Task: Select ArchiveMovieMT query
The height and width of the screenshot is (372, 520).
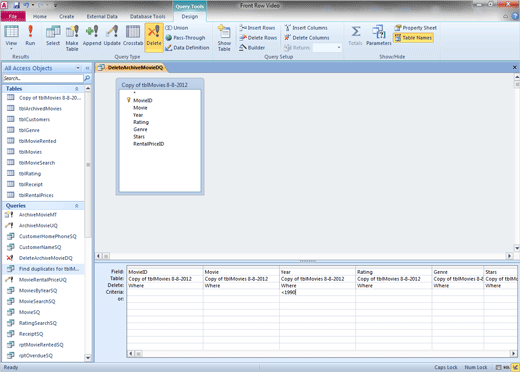Action: (x=38, y=215)
